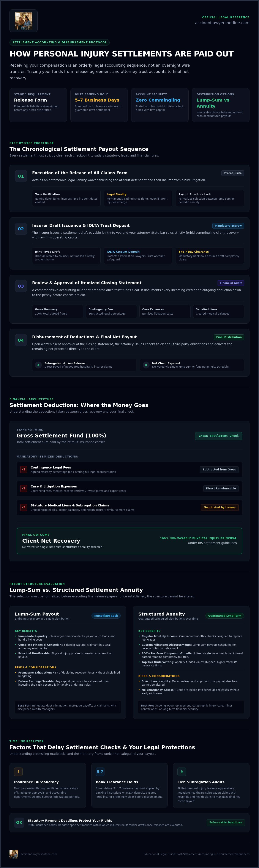Image resolution: width=259 pixels, height=868 pixels.
Task: Click the exclamation Insurance Bureaucracy icon
Action: 18,772
